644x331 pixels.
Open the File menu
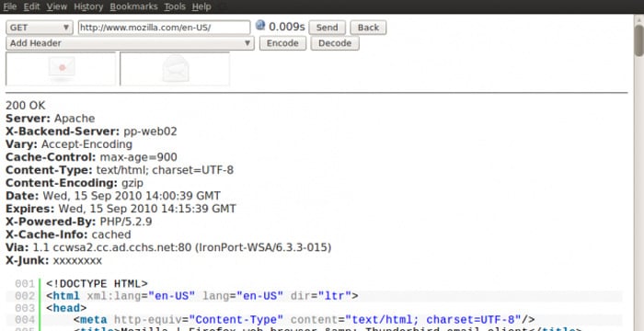pos(10,6)
